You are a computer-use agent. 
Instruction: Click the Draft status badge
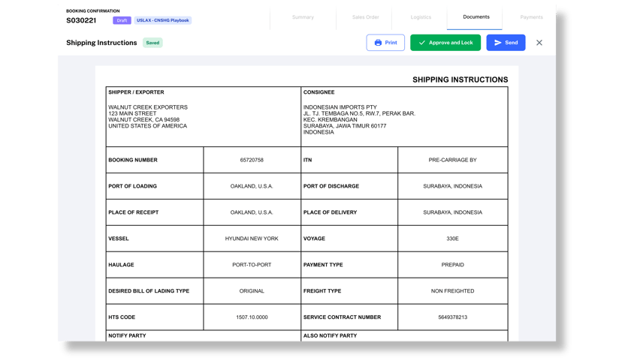pos(122,20)
